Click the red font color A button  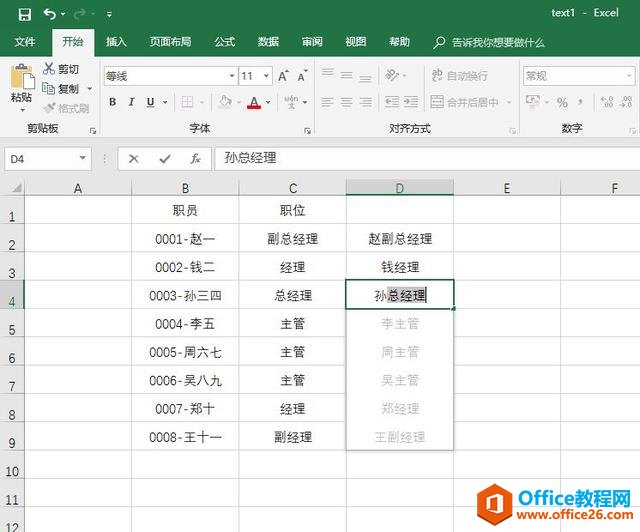click(254, 102)
